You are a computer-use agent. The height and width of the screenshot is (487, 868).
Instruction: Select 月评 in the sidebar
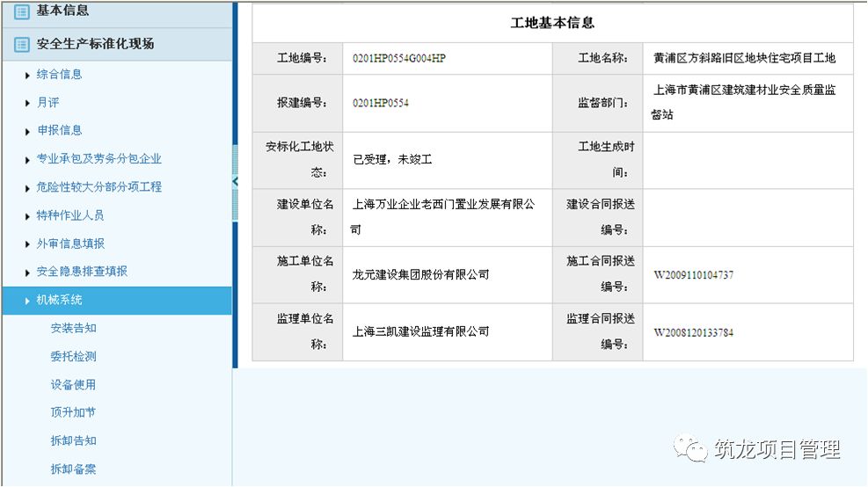pyautogui.click(x=47, y=102)
